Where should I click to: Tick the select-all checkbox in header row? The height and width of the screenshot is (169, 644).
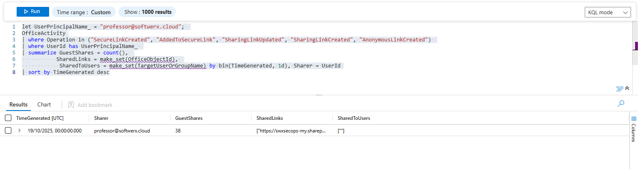coord(8,118)
